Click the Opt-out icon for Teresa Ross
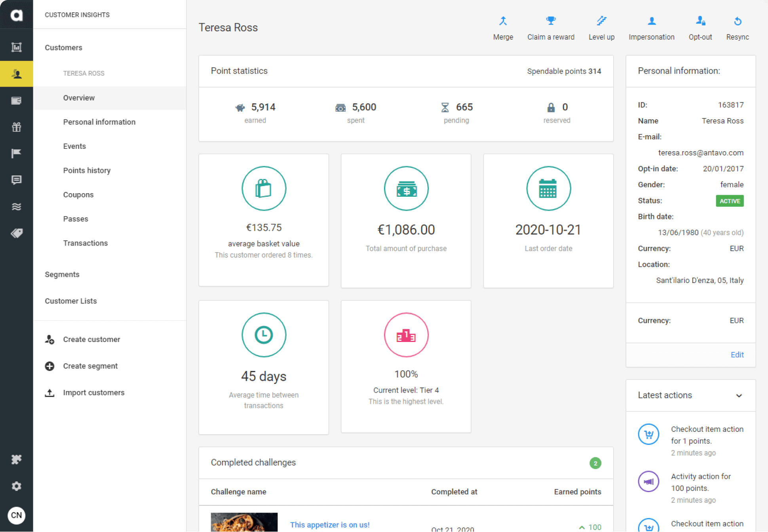Screen dimensions: 768x532 pos(700,27)
